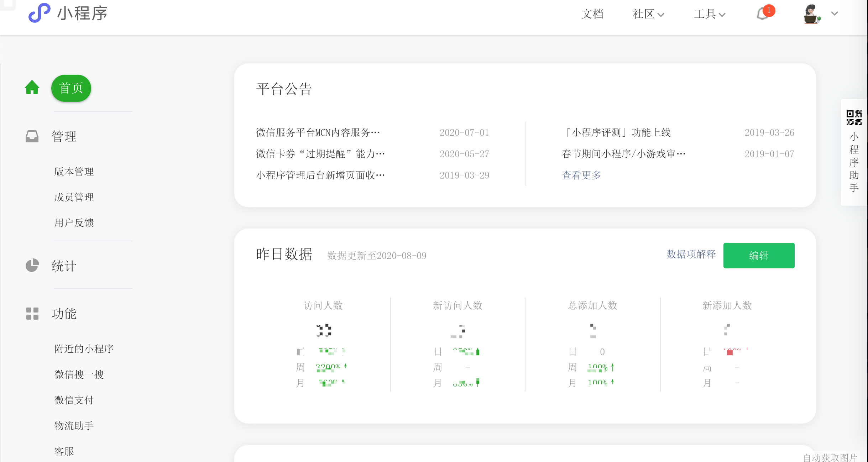The height and width of the screenshot is (462, 868).
Task: Click the 查看更多 link
Action: coord(581,175)
